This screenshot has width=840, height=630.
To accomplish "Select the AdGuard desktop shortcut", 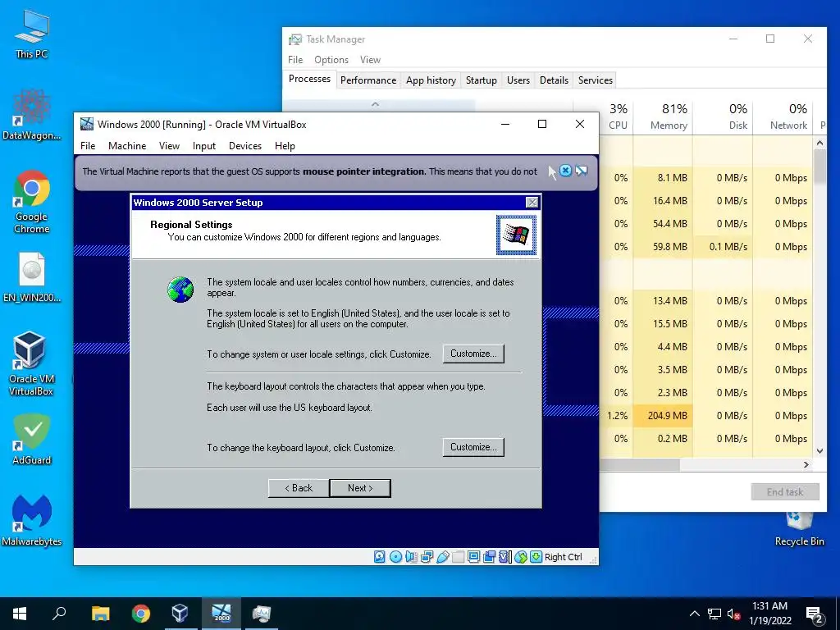I will (32, 440).
